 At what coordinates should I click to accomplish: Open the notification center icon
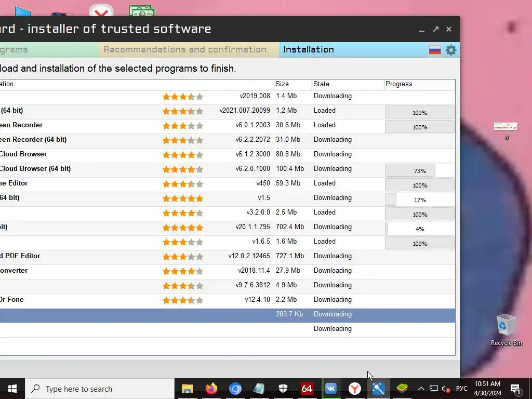pyautogui.click(x=515, y=389)
